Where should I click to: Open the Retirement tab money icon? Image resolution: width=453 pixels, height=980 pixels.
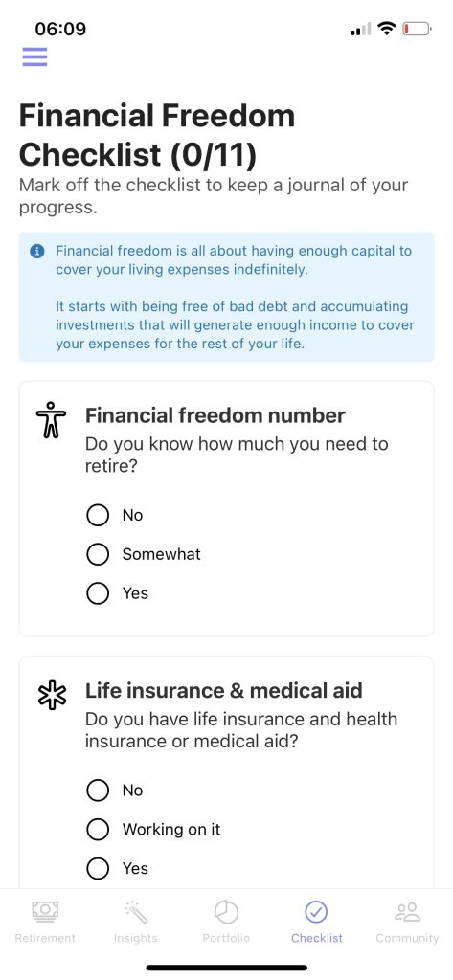point(45,911)
